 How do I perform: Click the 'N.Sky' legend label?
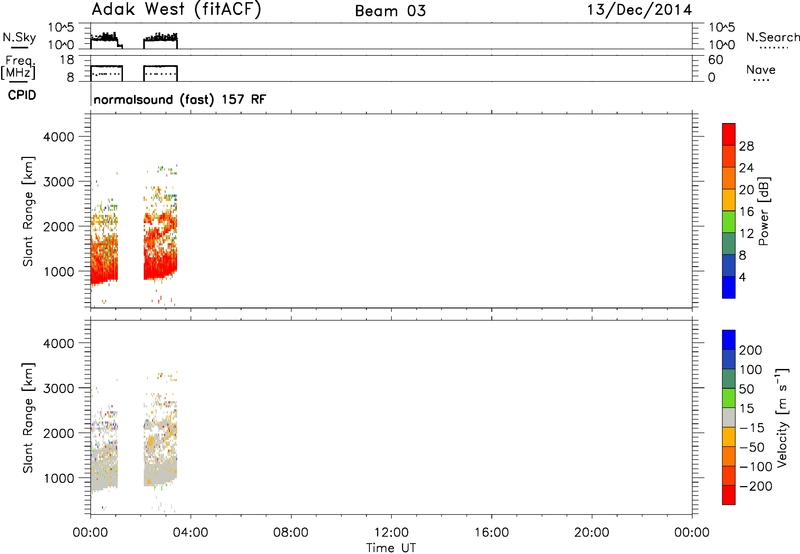(x=19, y=37)
